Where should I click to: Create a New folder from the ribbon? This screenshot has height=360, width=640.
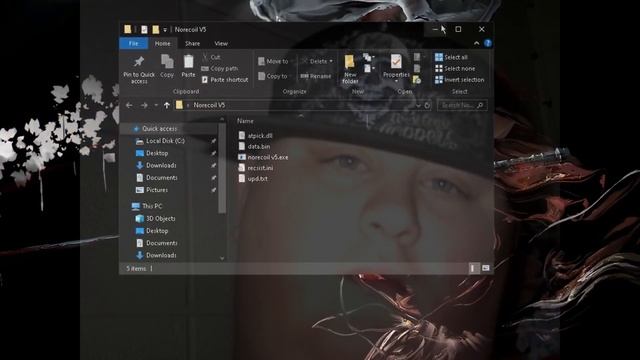pyautogui.click(x=350, y=69)
